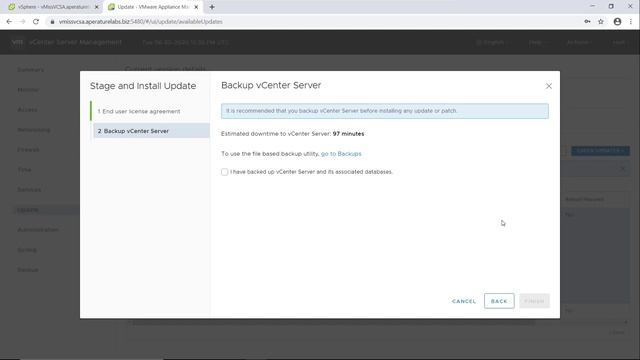Open Access in the background sidebar
This screenshot has height=360, width=640.
[x=27, y=110]
